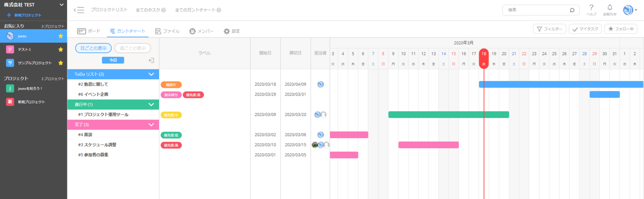Screen dimensions: 644x199
Task: Collapse the ToDo リスト group
Action: [x=151, y=74]
